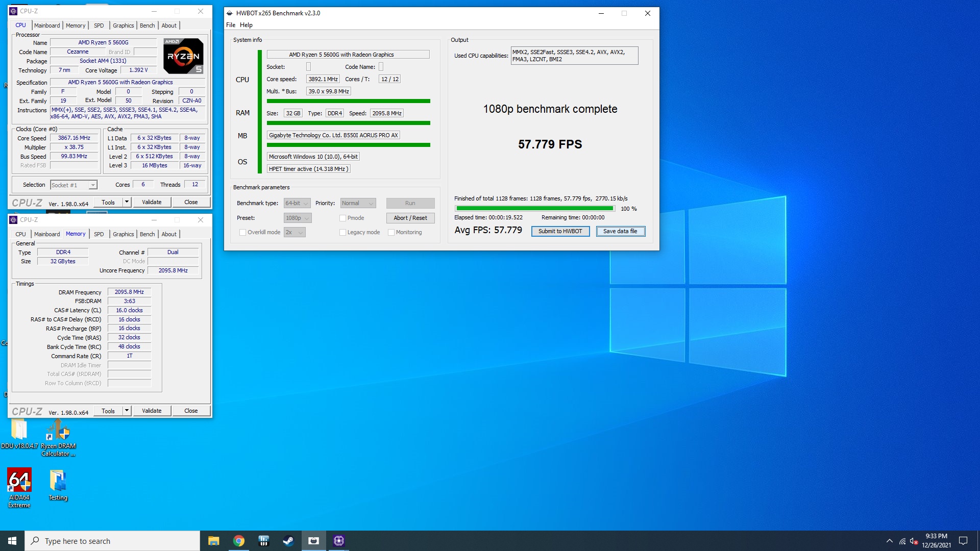This screenshot has height=551, width=980.
Task: Open the Overkill 2x multiplier dropdown
Action: [295, 232]
